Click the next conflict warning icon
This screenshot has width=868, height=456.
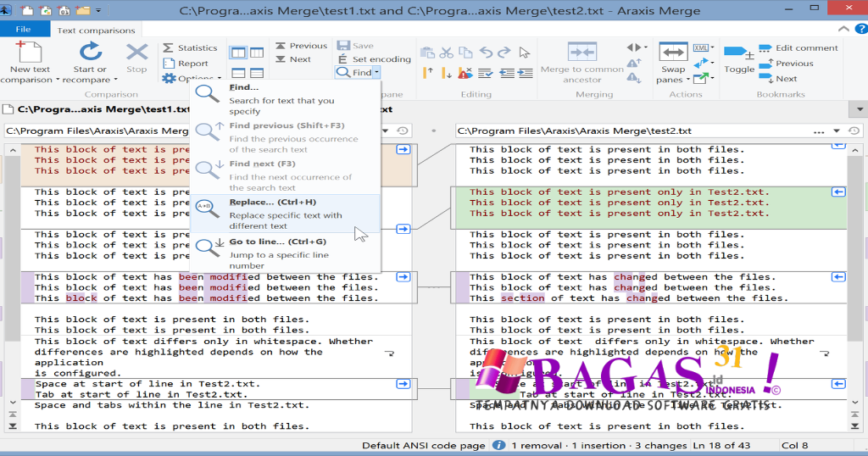point(634,79)
